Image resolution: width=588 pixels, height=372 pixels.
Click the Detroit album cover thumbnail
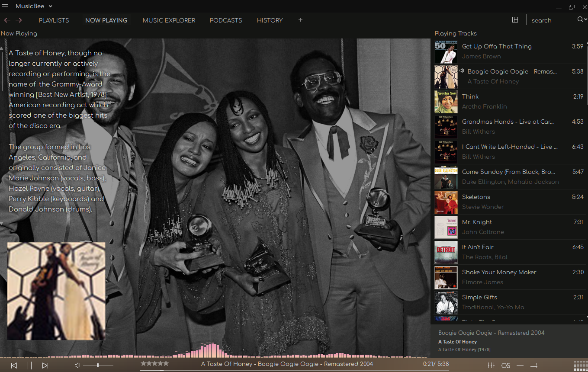(446, 253)
